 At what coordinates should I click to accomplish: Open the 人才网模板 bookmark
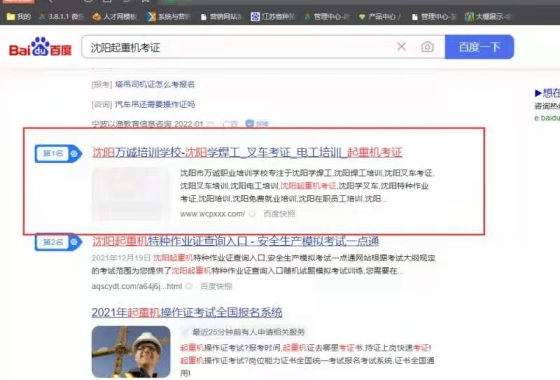click(115, 16)
